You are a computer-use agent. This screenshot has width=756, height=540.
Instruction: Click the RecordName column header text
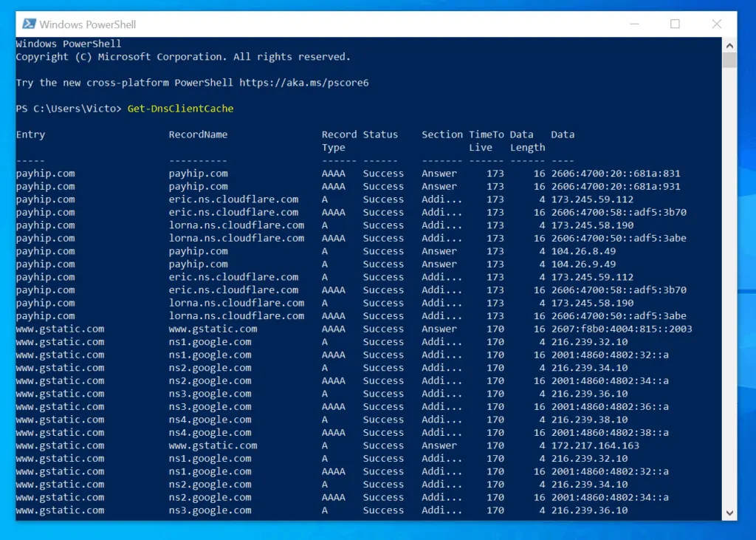click(x=199, y=134)
